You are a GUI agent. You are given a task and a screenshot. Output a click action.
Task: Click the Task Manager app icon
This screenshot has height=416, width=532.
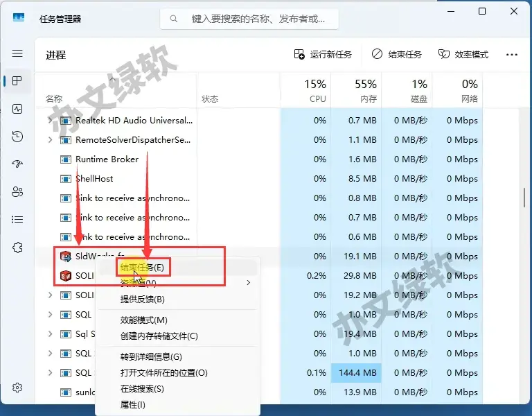[x=19, y=17]
